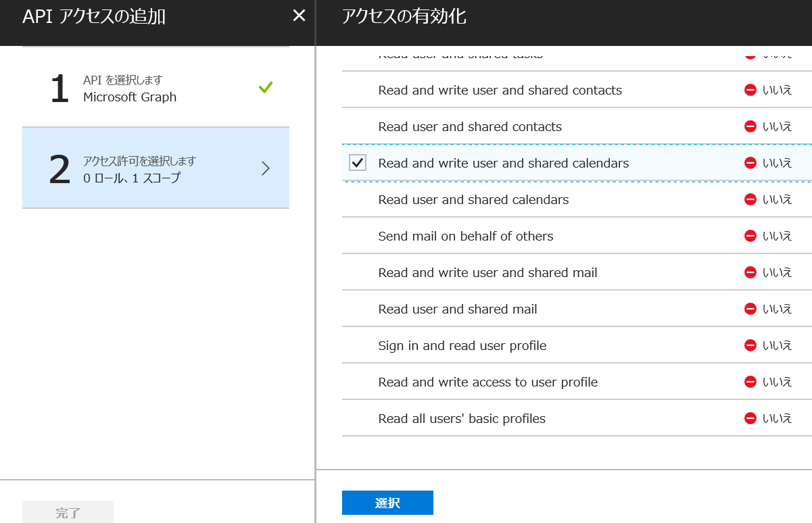The height and width of the screenshot is (523, 812).
Task: Click the red deny icon for Read user and shared mail
Action: click(750, 308)
